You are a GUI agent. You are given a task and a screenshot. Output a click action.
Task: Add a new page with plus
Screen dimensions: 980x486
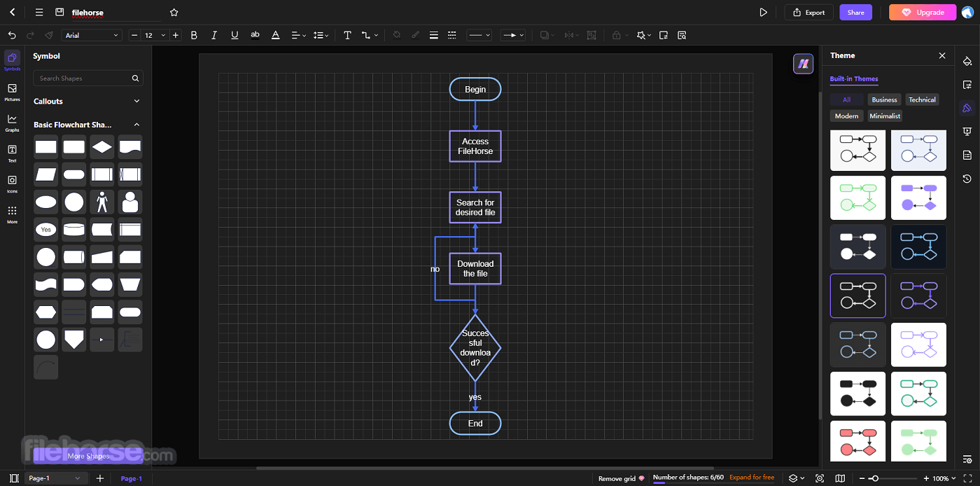(99, 478)
